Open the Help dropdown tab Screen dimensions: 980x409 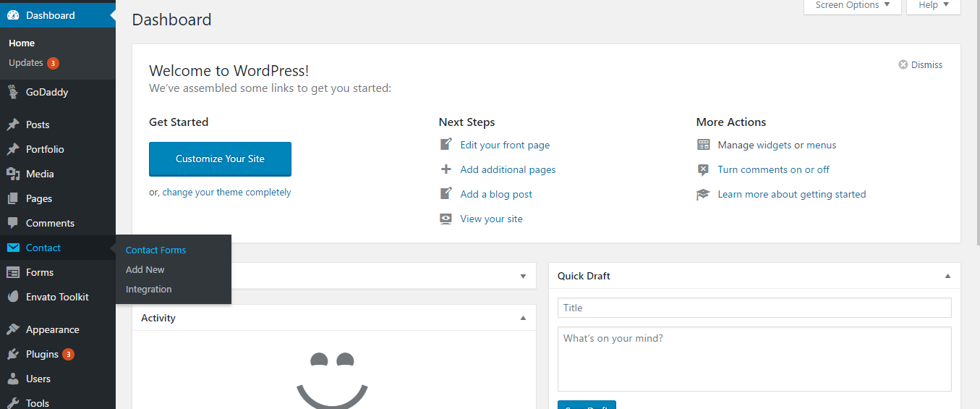click(x=934, y=6)
